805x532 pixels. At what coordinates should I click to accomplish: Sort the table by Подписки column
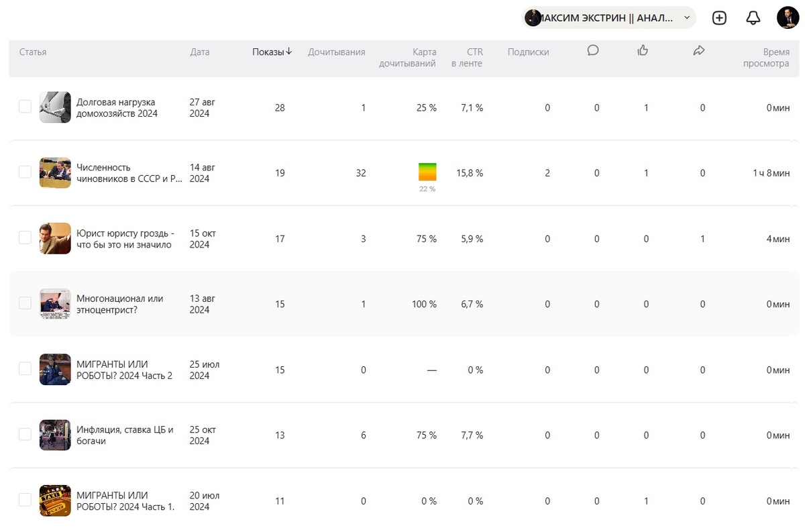(528, 52)
